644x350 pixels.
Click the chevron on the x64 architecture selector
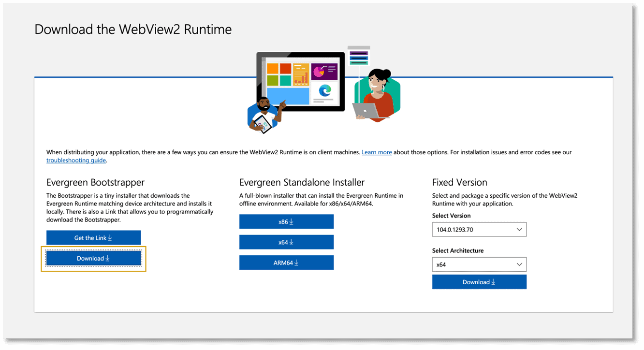click(x=521, y=264)
